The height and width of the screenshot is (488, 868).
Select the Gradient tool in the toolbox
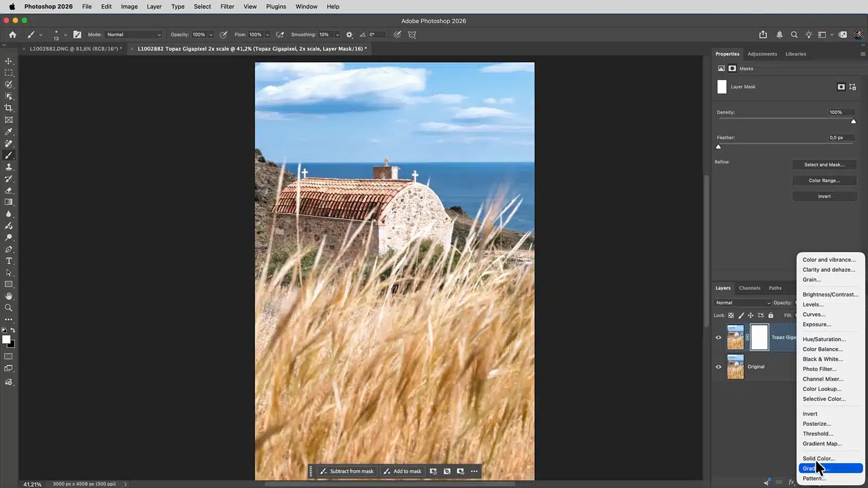pos(9,202)
